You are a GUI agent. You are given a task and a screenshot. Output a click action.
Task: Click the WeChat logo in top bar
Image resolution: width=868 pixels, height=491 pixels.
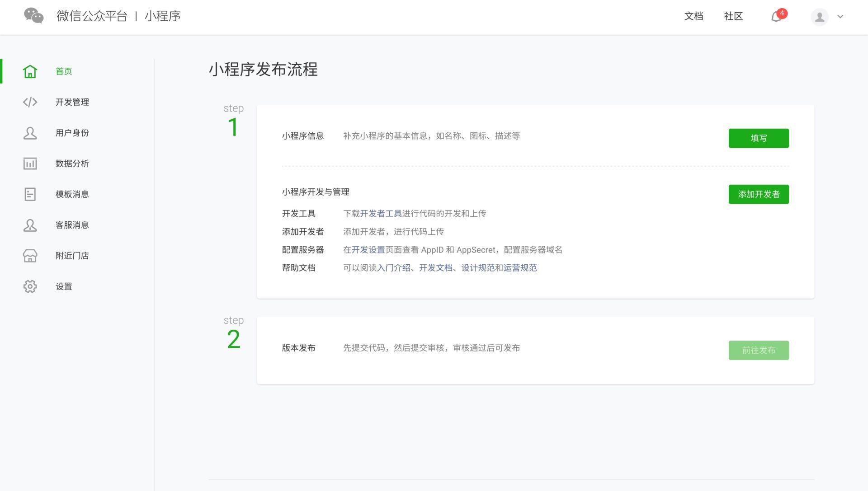pos(34,16)
